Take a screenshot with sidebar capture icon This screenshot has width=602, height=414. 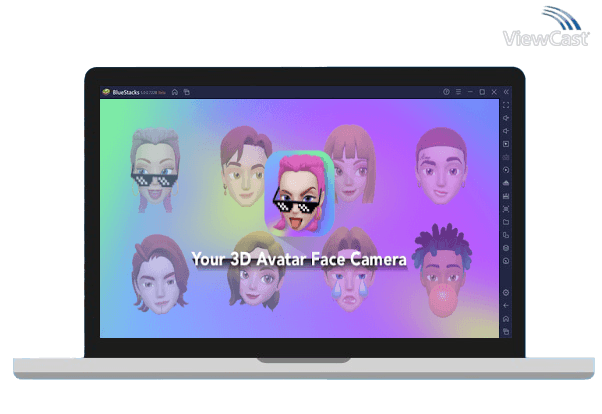click(506, 209)
